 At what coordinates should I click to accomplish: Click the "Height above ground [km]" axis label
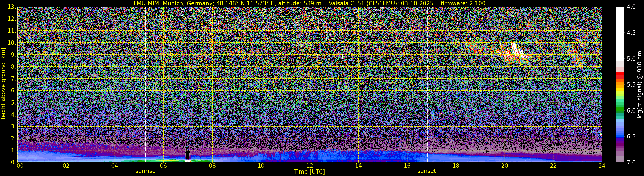3,85
